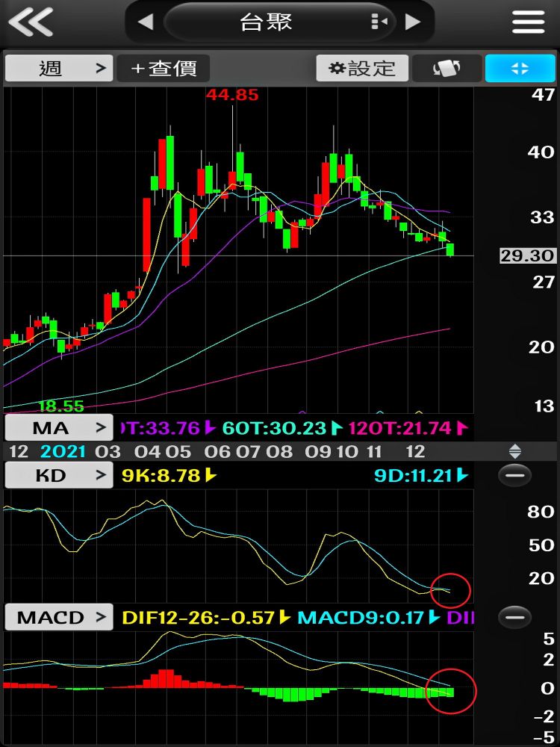Viewport: 560px width, 747px height.
Task: Collapse the KD panel with minus button
Action: tap(514, 475)
